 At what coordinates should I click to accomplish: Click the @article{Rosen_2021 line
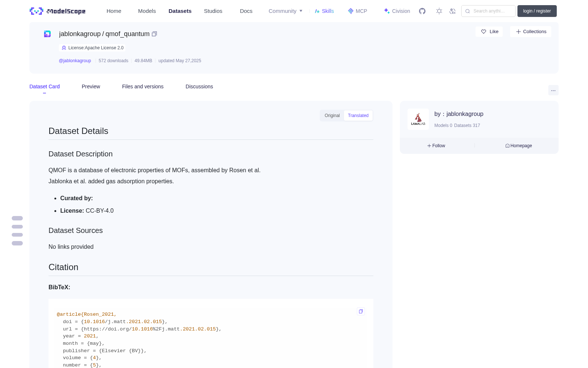[87, 314]
